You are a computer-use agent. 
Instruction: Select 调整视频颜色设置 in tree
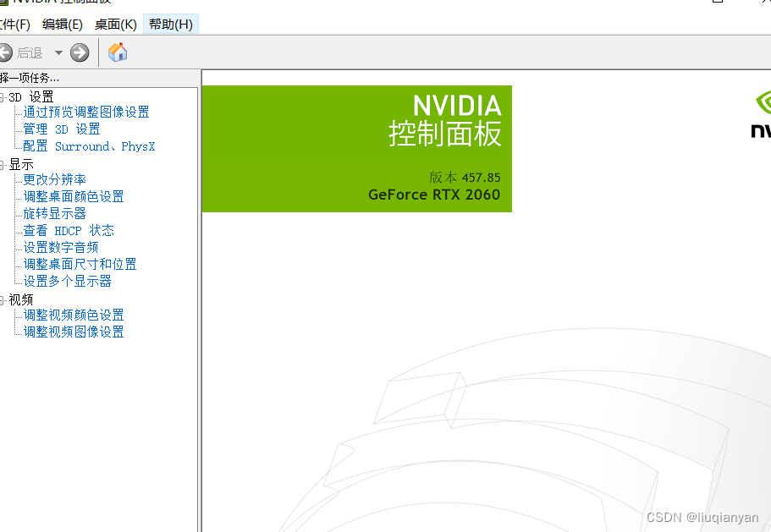pyautogui.click(x=74, y=315)
